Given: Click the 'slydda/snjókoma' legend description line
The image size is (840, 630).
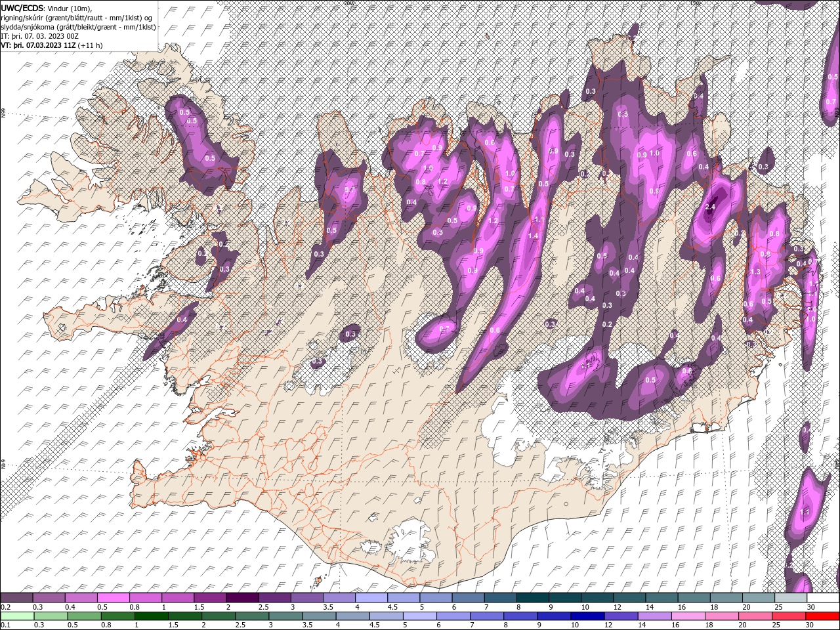Looking at the screenshot, I should [79, 27].
